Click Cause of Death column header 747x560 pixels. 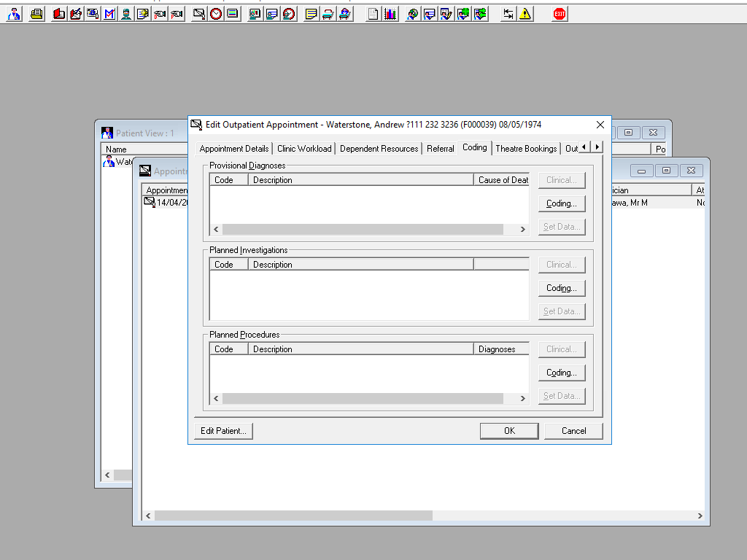502,180
